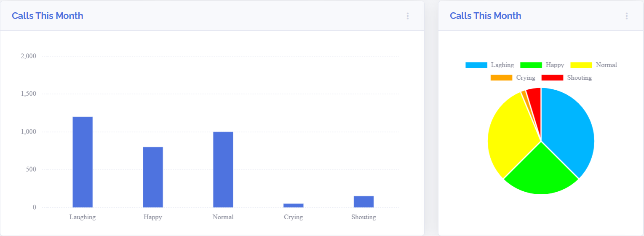Click the Shouting x-axis label

(x=363, y=217)
